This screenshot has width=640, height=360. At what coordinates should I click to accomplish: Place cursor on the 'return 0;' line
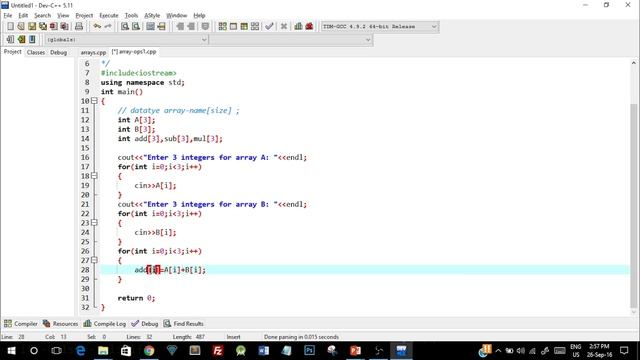tap(136, 298)
